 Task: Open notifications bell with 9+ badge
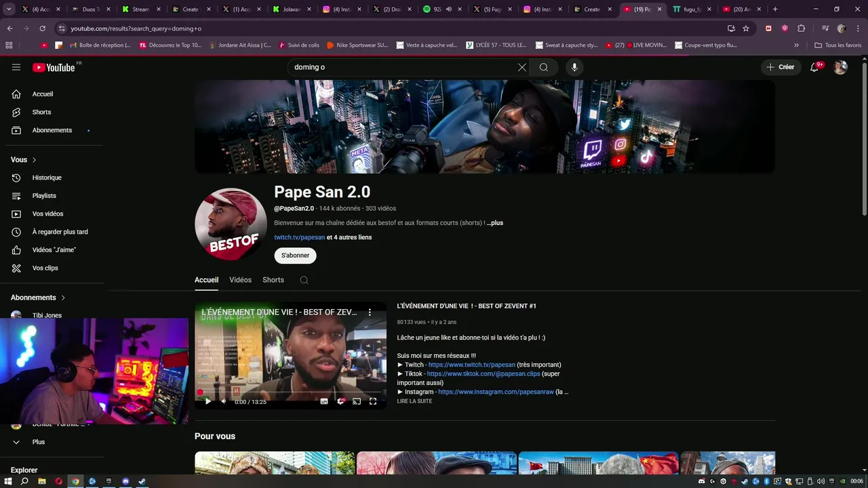tap(816, 67)
